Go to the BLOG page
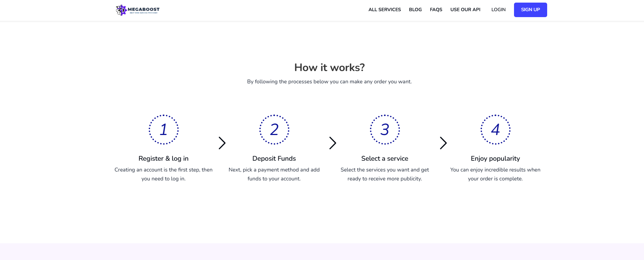This screenshot has height=260, width=644. [415, 10]
